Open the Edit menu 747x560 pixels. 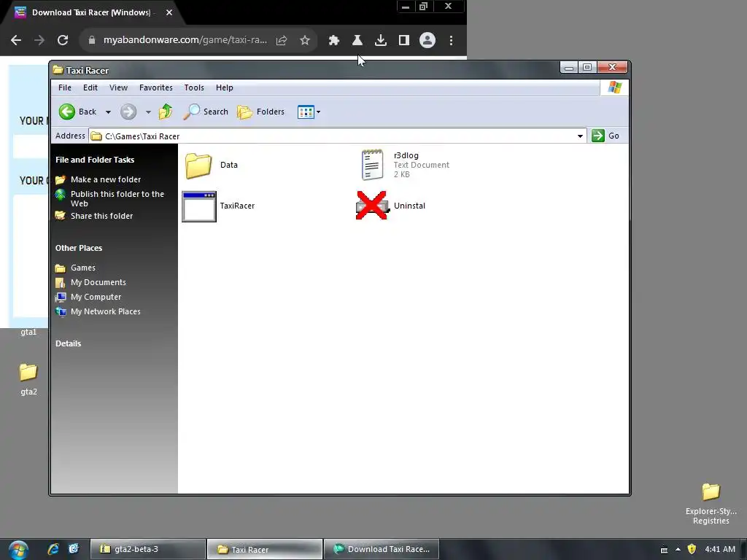(x=90, y=87)
